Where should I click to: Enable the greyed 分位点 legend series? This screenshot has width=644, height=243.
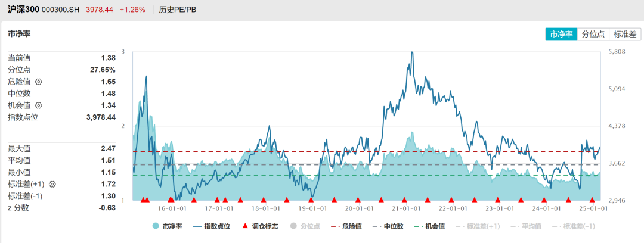coord(305,226)
